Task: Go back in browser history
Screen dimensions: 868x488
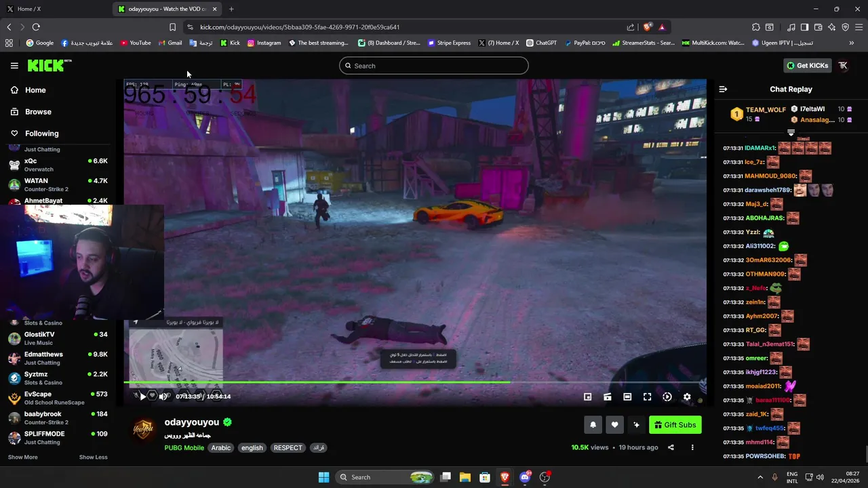Action: pyautogui.click(x=9, y=27)
